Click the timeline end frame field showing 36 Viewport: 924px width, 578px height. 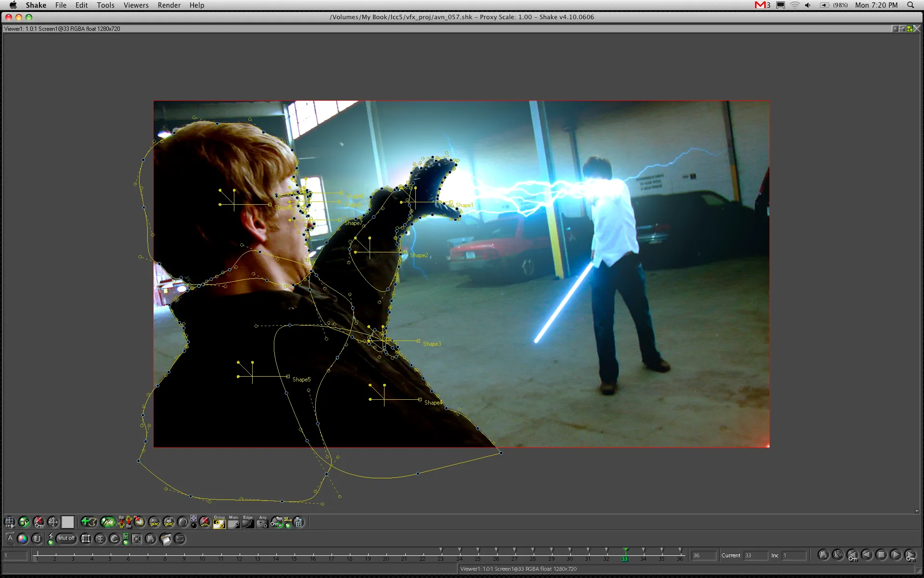[704, 555]
